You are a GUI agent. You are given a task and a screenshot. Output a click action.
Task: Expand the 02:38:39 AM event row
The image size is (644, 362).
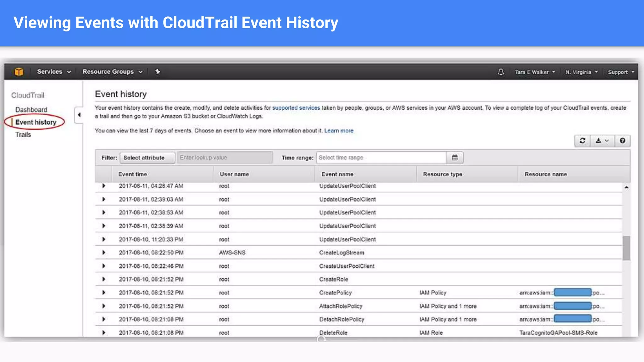103,226
